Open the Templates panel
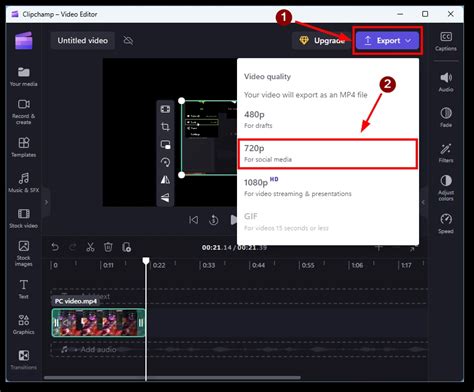The height and width of the screenshot is (392, 474). coord(23,147)
